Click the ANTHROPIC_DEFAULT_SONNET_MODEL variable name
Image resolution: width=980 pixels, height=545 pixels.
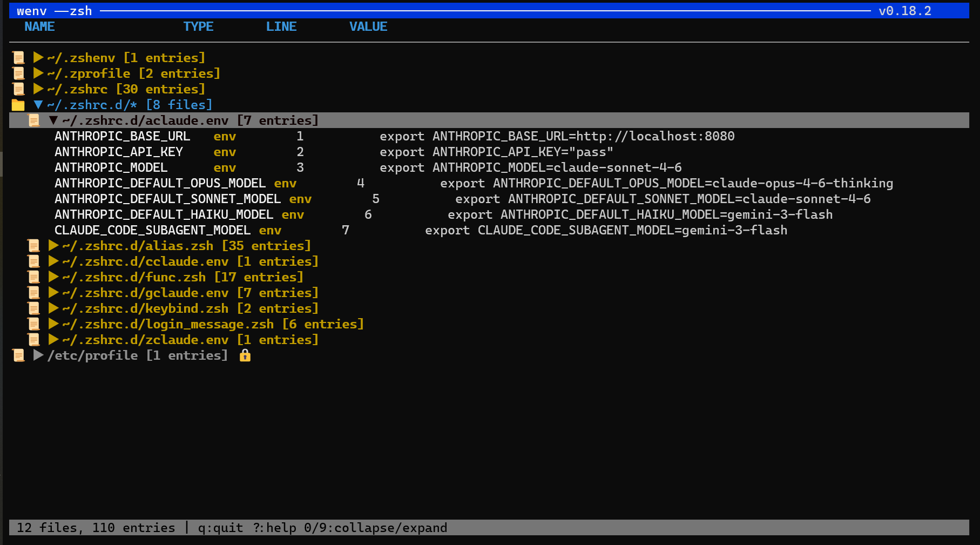(168, 199)
